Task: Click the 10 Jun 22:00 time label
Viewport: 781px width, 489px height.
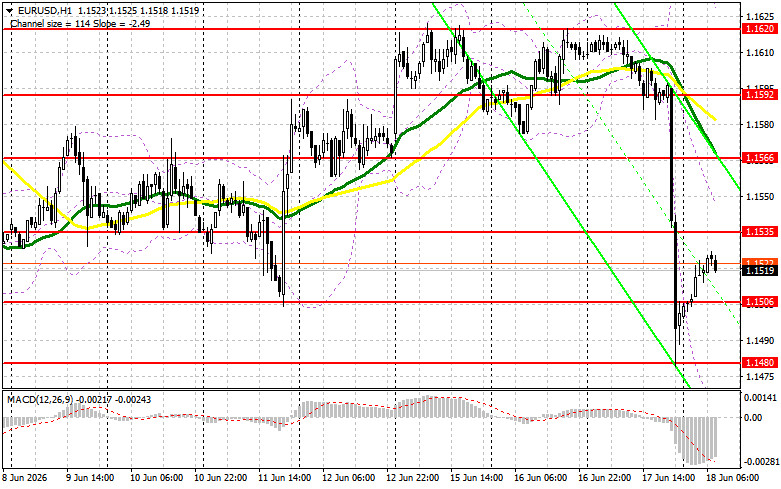Action: [x=220, y=478]
